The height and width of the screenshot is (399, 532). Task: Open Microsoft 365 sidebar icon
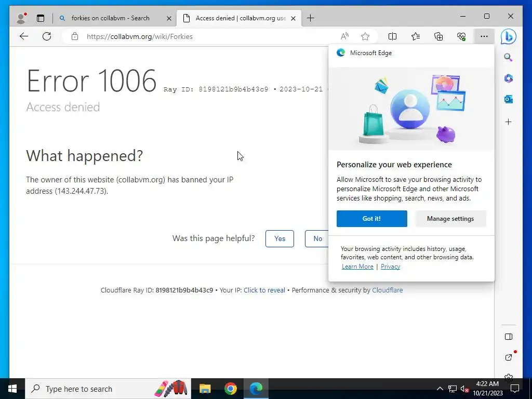pyautogui.click(x=508, y=78)
